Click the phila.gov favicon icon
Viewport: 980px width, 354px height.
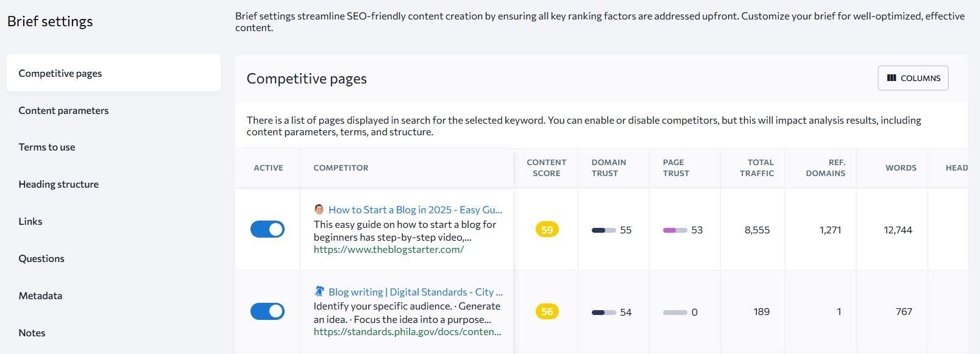click(x=319, y=291)
